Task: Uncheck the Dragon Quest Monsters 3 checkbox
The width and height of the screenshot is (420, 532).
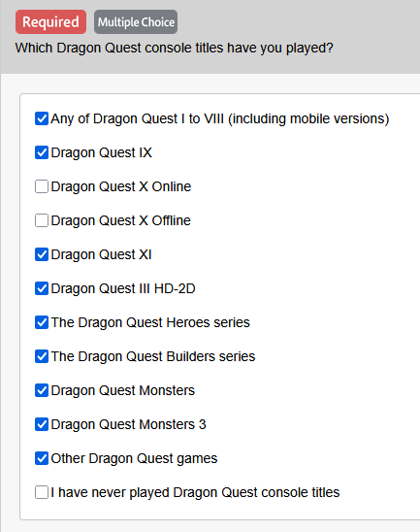Action: tap(42, 424)
